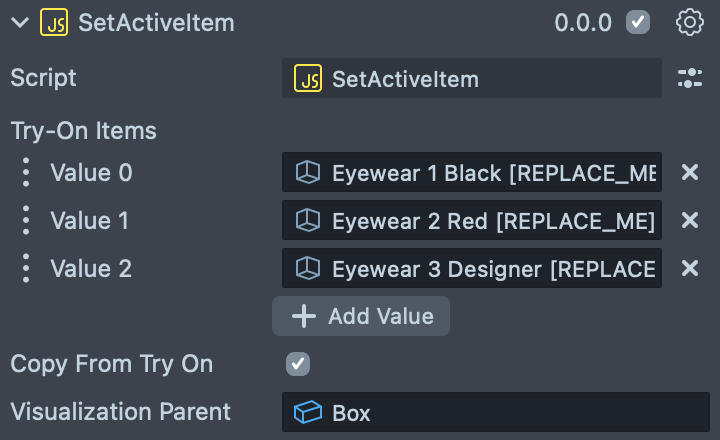Open the SetActiveItem component settings gear
720x440 pixels.
[x=690, y=22]
